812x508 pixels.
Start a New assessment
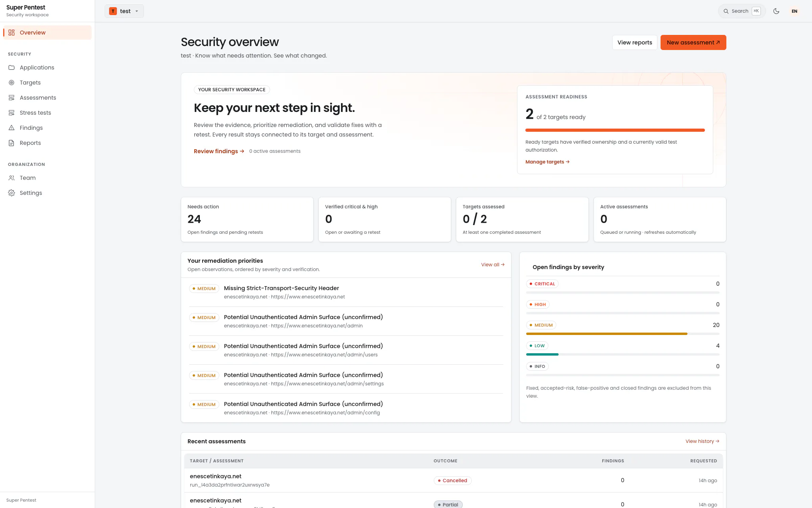coord(693,42)
